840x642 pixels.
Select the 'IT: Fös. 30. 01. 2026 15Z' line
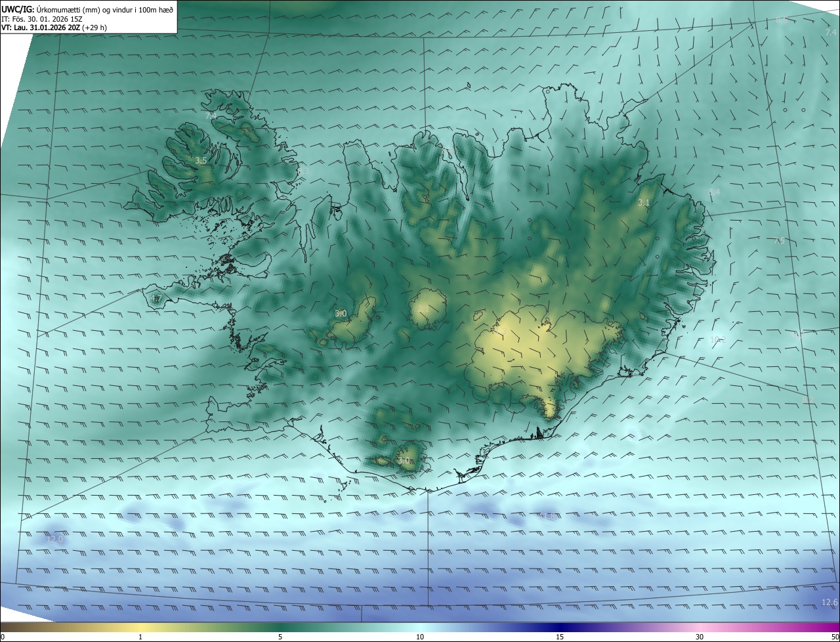[x=41, y=19]
